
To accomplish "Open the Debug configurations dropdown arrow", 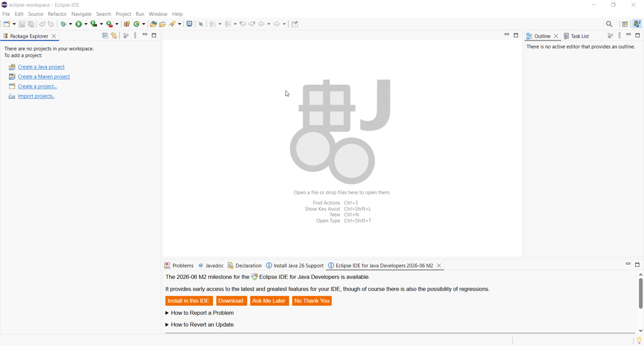I will pos(71,24).
